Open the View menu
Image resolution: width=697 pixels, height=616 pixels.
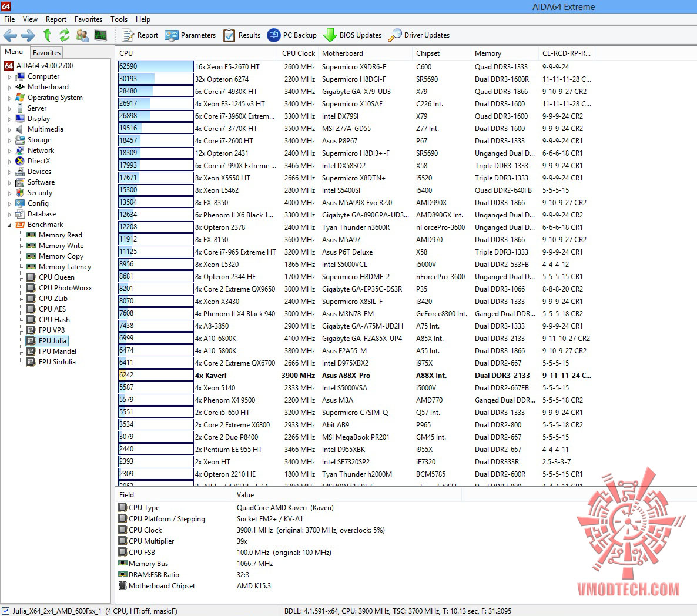[x=30, y=19]
